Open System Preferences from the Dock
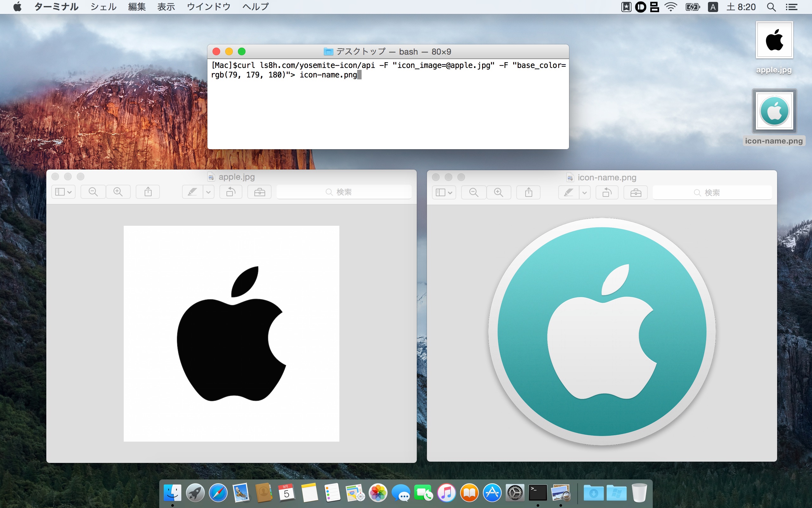The image size is (812, 508). tap(515, 493)
